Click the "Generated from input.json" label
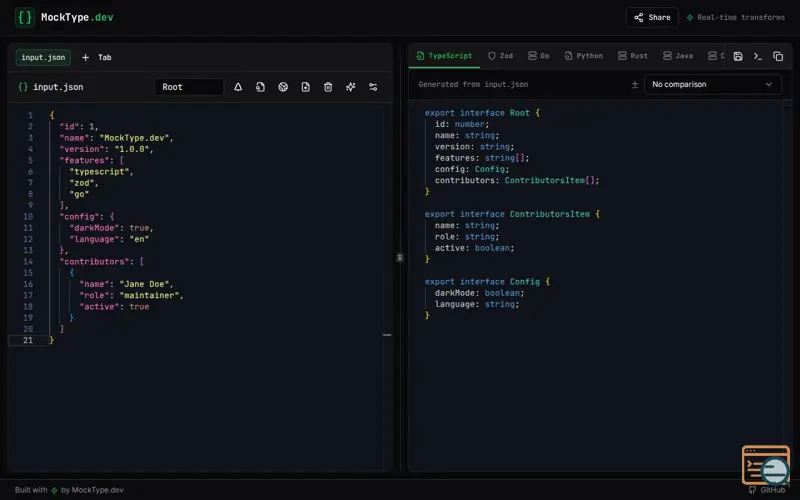This screenshot has height=500, width=800. [x=473, y=84]
